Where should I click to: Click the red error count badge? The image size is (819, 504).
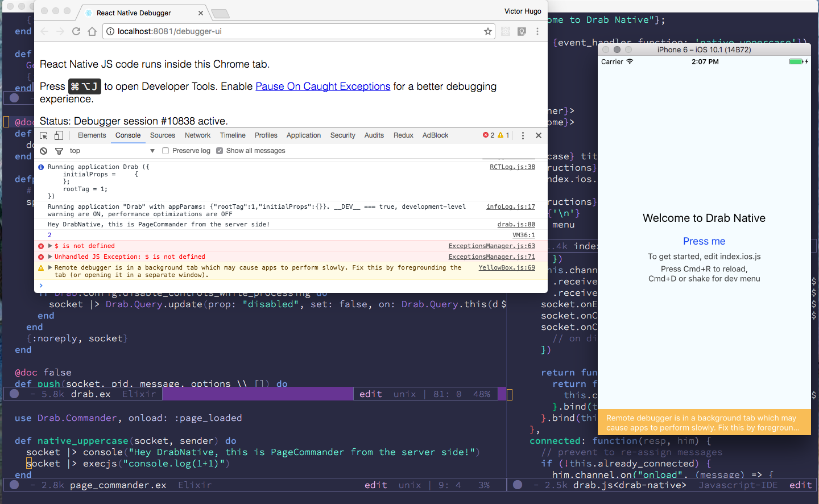[489, 135]
